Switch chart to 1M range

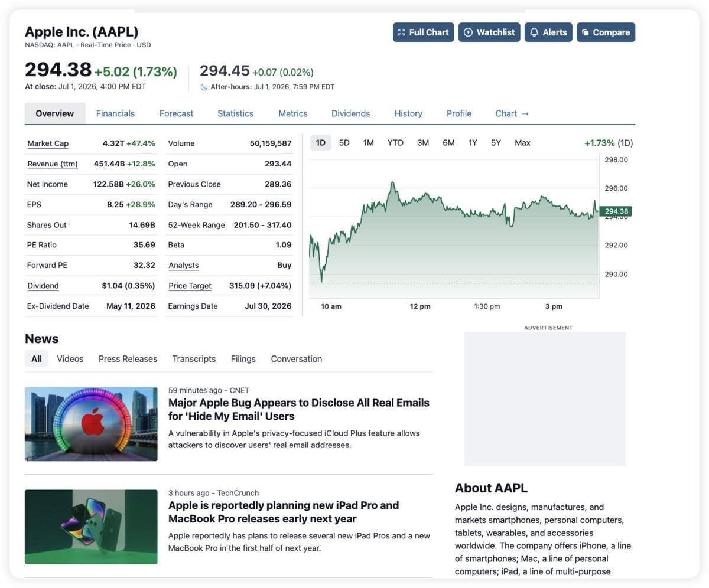368,143
